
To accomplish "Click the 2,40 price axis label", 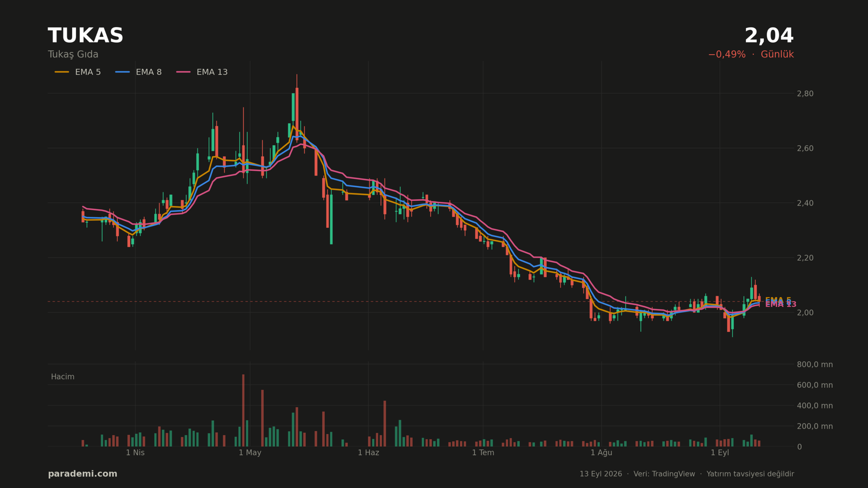I will click(805, 203).
